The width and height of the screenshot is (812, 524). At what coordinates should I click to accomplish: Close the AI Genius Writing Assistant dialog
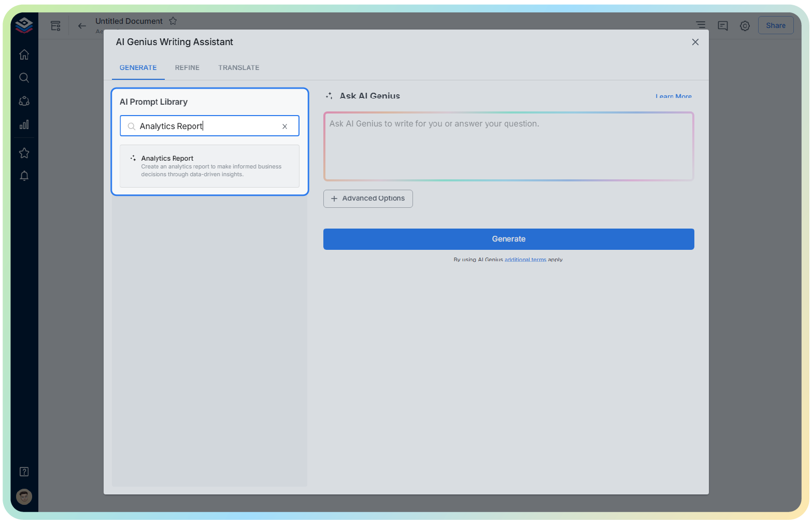pos(695,42)
